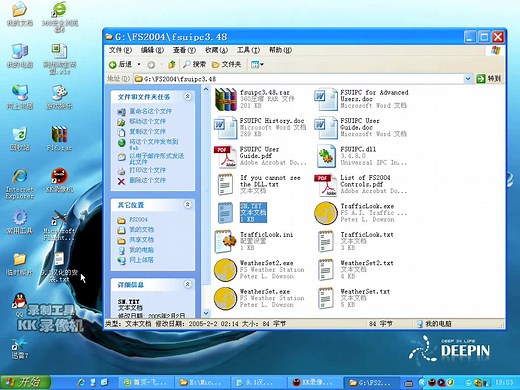Expand the address bar dropdown
This screenshot has height=390, width=520.
pos(468,79)
